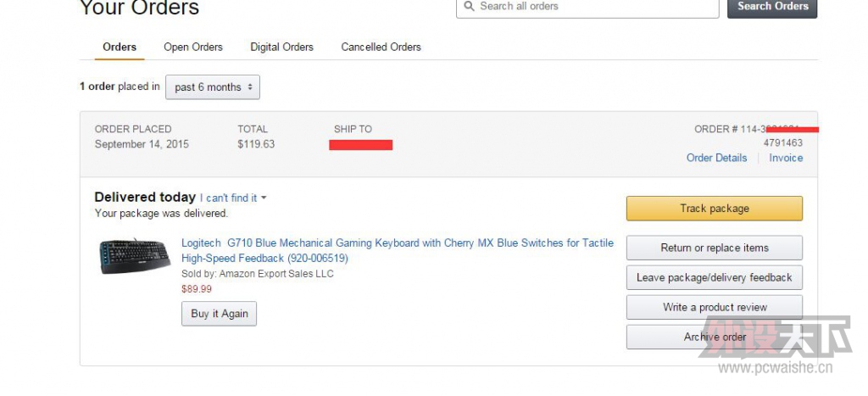Open the Digital Orders tab
This screenshot has height=396, width=868.
281,47
